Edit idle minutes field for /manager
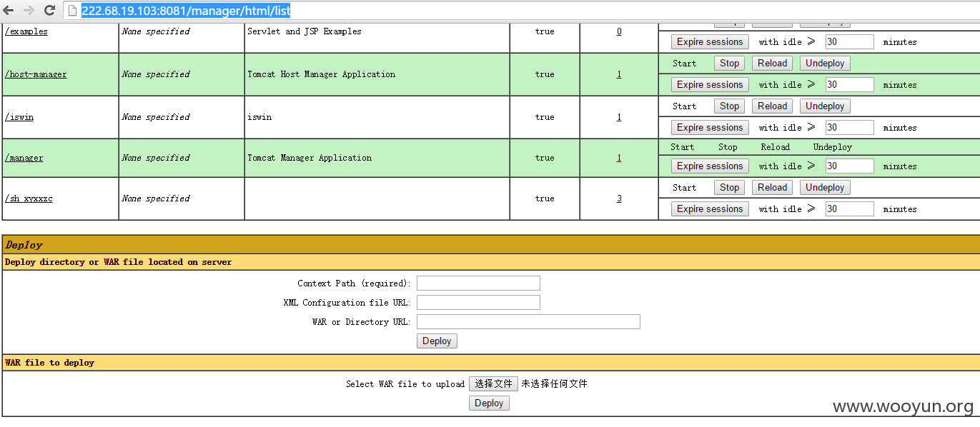Image resolution: width=980 pixels, height=427 pixels. 849,166
